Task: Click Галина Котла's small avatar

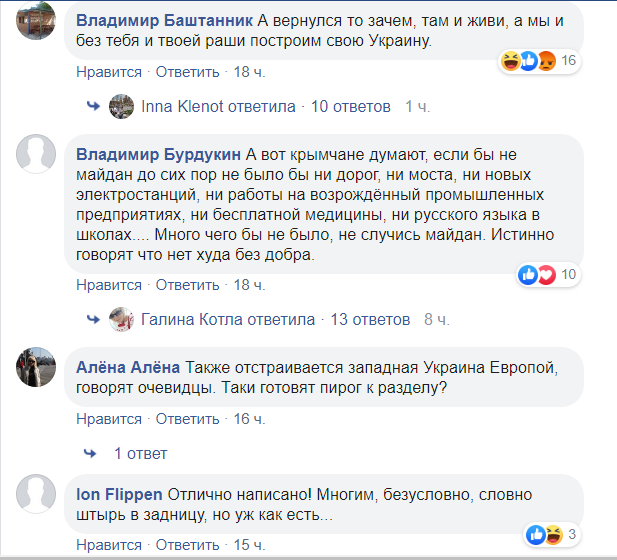Action: (121, 320)
